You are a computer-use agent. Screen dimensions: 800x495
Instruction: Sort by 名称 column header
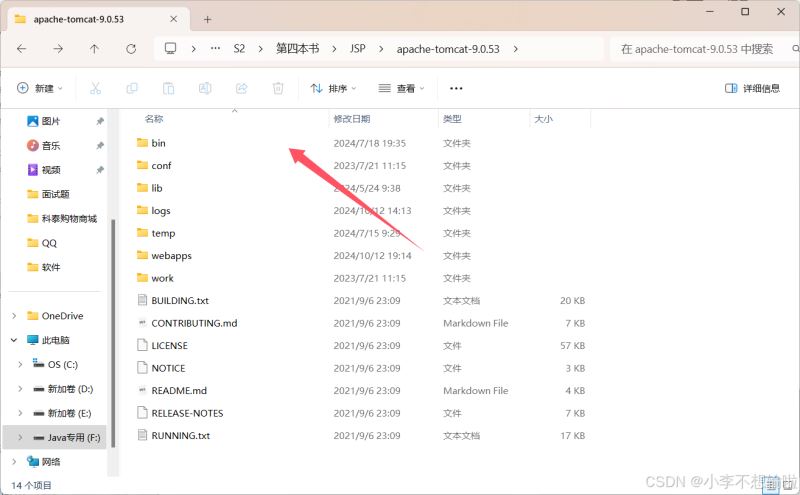(x=154, y=119)
